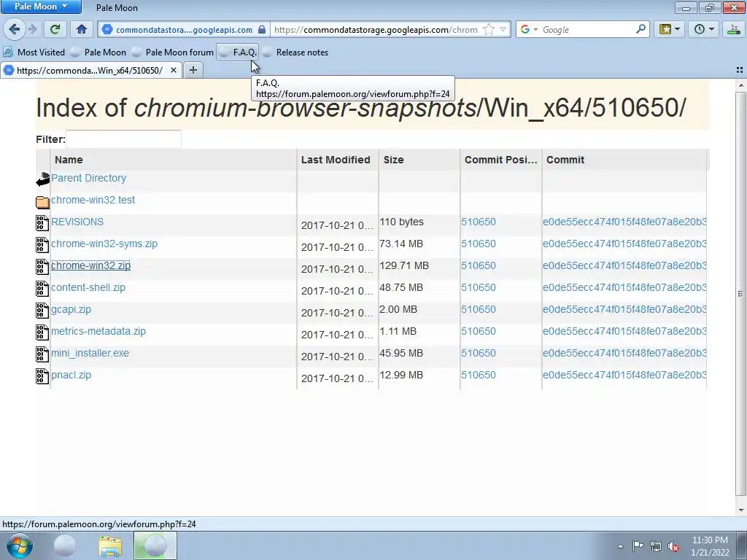Open commit hash link in pnacl.zip row

point(624,376)
